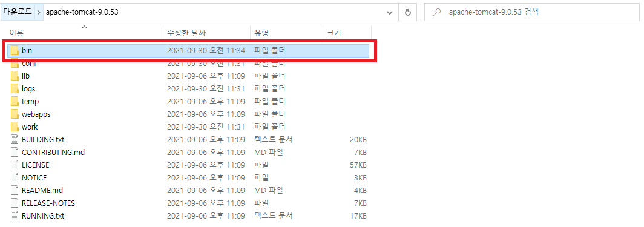The height and width of the screenshot is (227, 644).
Task: Click the 20KB size of BUILDING.txt
Action: (x=358, y=140)
